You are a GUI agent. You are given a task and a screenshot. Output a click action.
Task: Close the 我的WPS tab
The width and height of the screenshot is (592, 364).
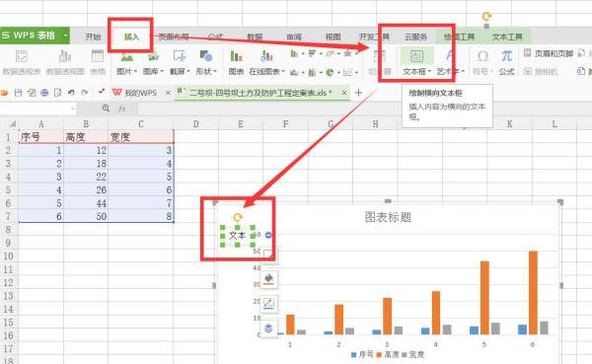point(168,93)
